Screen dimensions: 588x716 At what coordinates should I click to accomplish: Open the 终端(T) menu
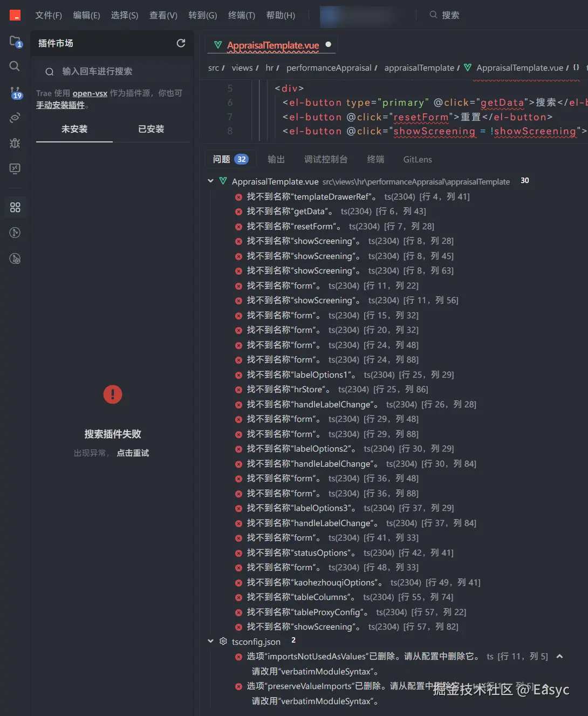pos(241,15)
